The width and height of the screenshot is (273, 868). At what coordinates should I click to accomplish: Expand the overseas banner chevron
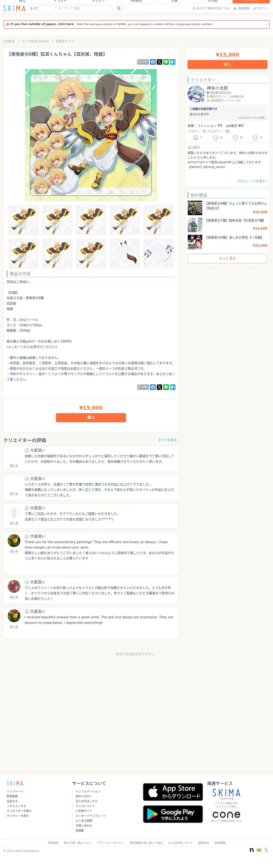(x=266, y=24)
